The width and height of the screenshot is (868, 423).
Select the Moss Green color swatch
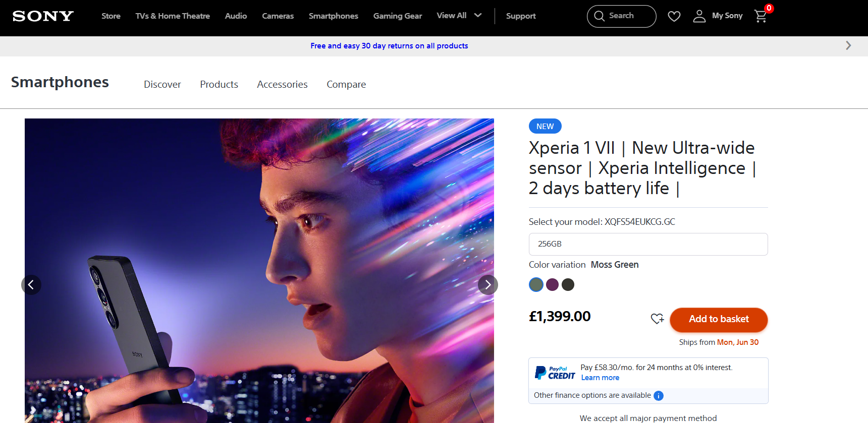pyautogui.click(x=536, y=285)
